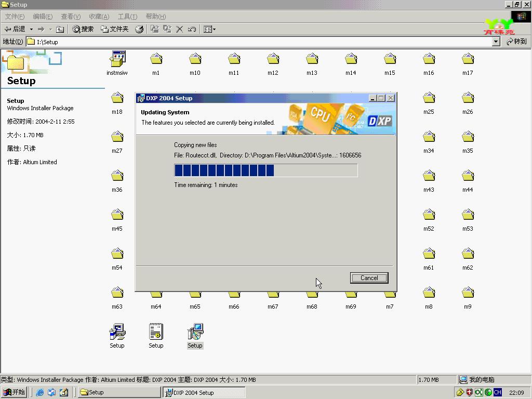This screenshot has height=399, width=532.
Task: Select the m14 folder
Action: tap(351, 63)
